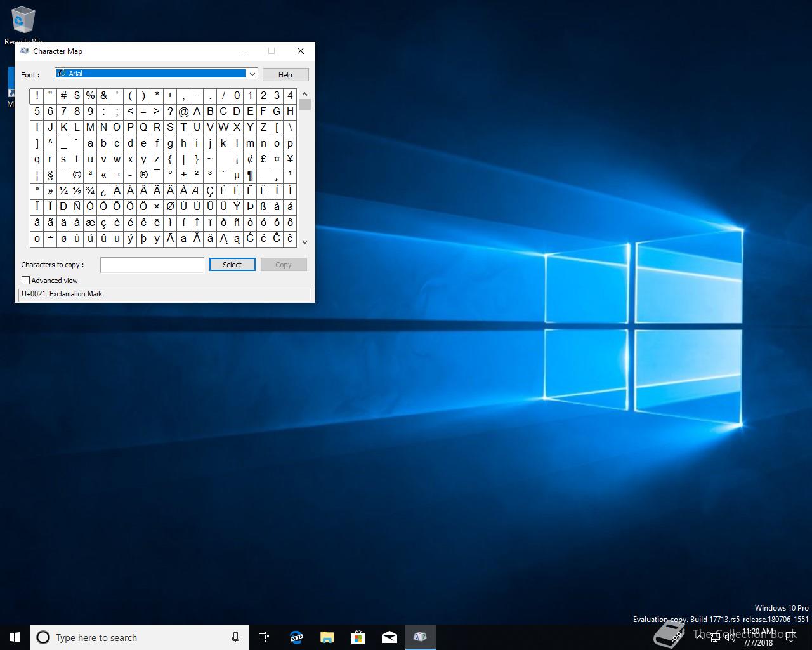Focus the Characters to copy text field

(152, 265)
